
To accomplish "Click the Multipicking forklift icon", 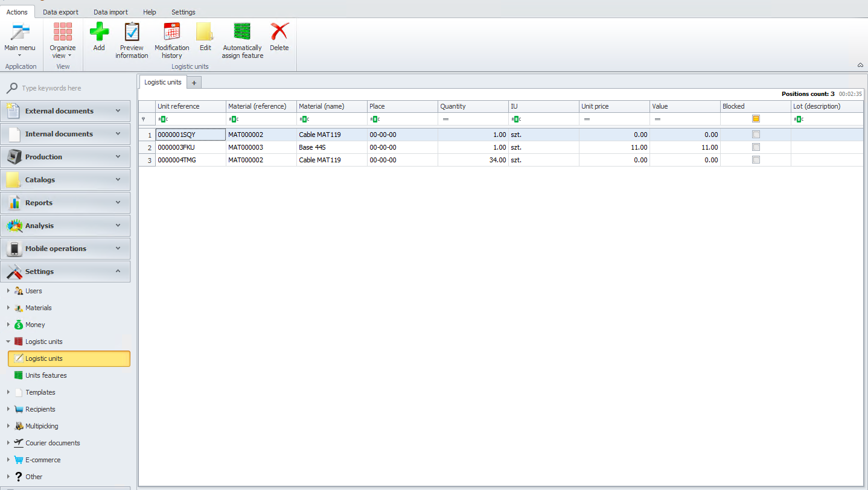I will point(19,426).
